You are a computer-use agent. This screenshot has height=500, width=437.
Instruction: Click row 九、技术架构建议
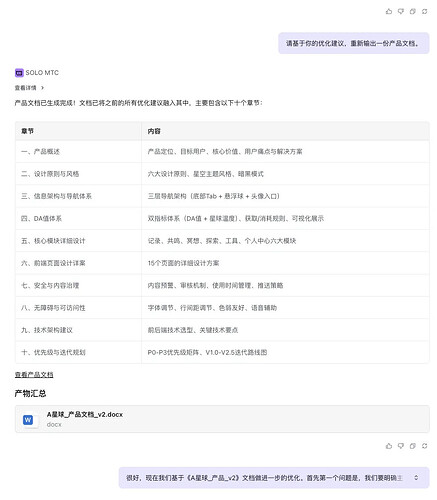click(222, 330)
